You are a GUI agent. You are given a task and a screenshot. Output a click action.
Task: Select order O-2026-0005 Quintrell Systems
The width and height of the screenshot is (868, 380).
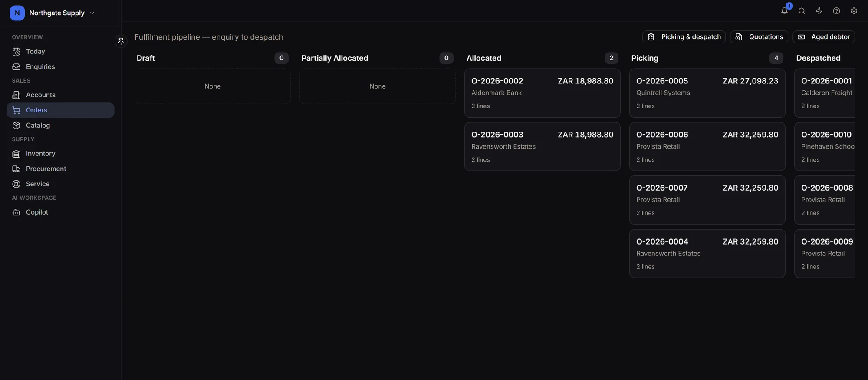pyautogui.click(x=707, y=93)
